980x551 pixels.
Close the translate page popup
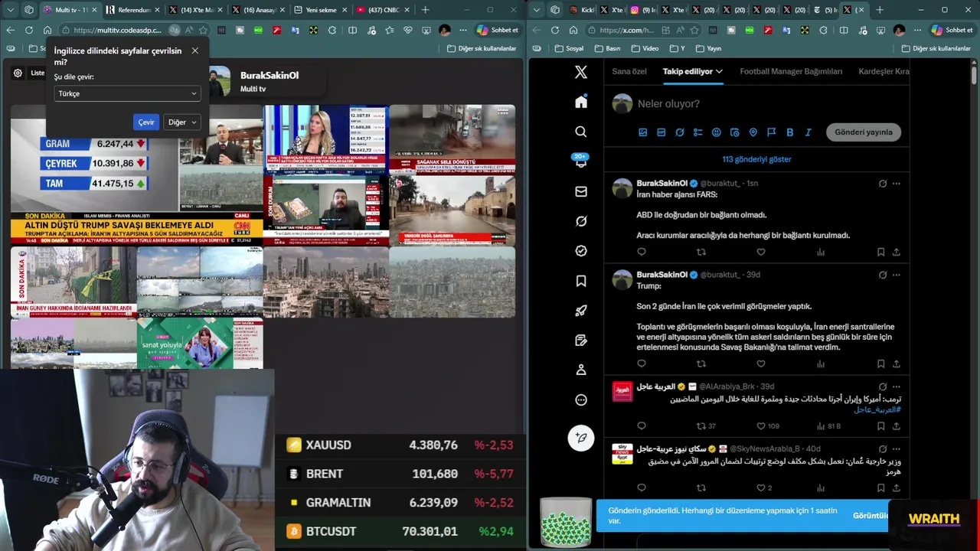(194, 51)
